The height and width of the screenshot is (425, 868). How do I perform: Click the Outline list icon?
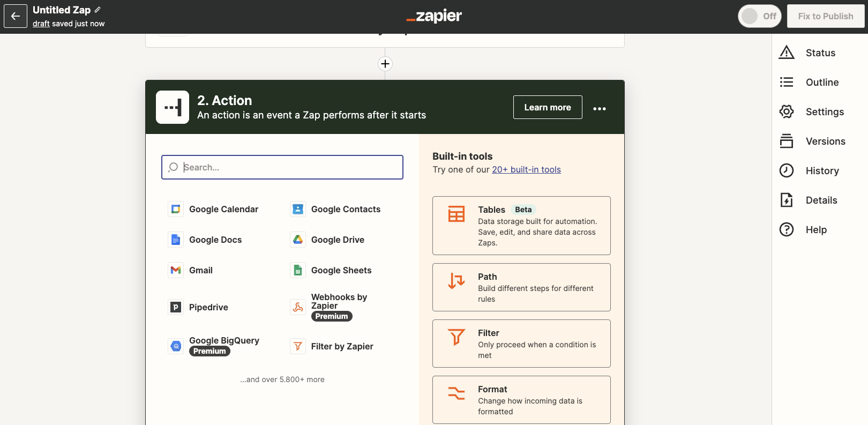(x=787, y=82)
